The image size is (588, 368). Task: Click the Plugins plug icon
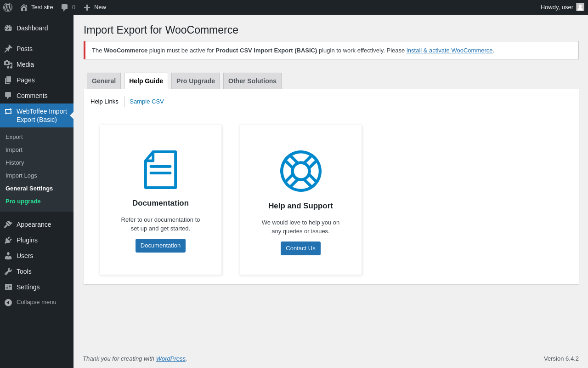(8, 240)
